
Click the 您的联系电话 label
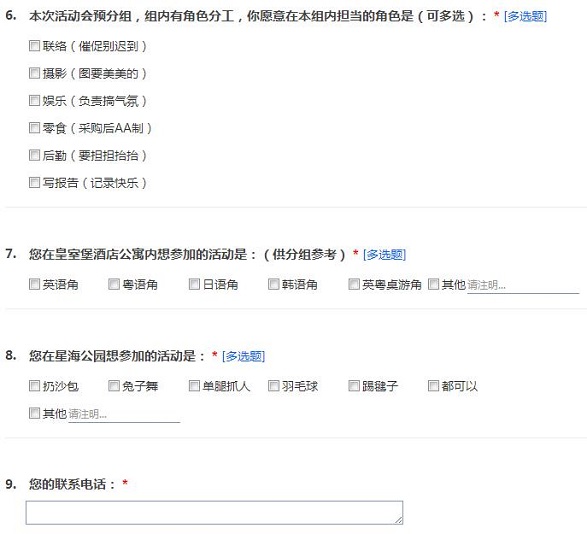point(67,484)
